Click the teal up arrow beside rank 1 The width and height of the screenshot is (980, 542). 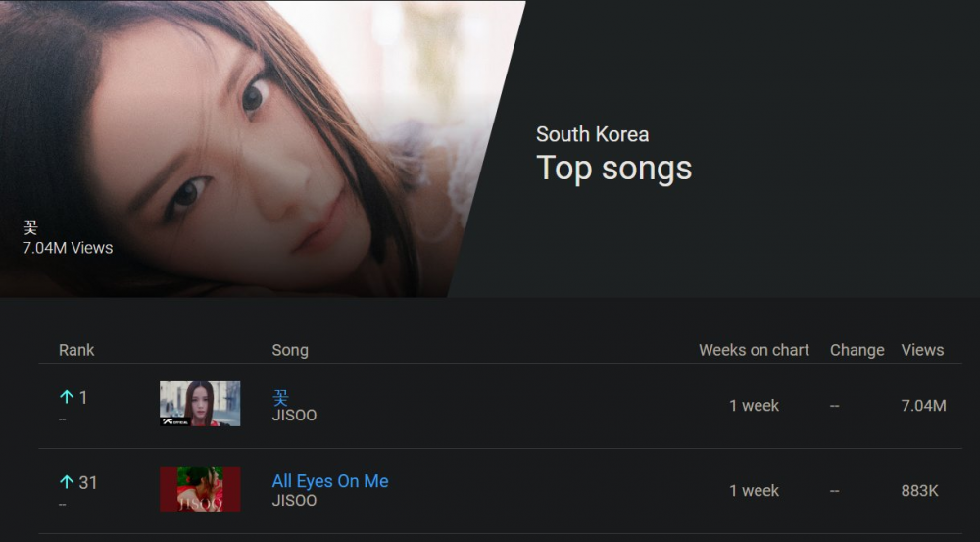(x=67, y=396)
